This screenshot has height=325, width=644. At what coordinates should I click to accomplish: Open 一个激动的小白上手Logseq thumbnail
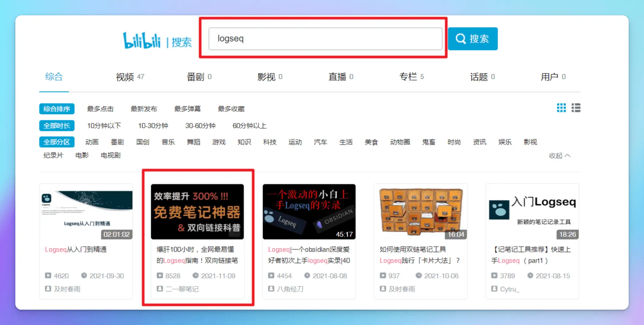(309, 212)
